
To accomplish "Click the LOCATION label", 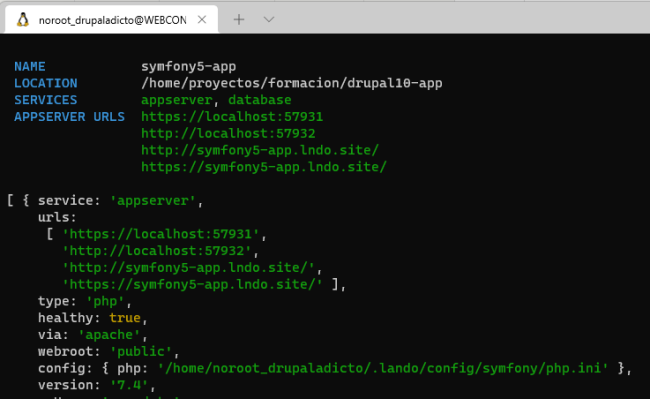I will click(x=46, y=83).
